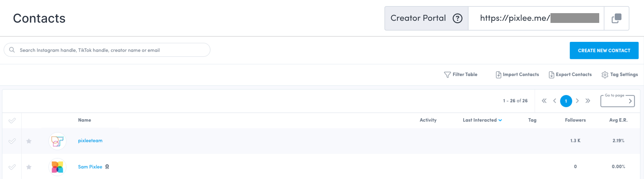This screenshot has height=179, width=644.
Task: Click the Sam Pixlee avatar thumbnail
Action: point(57,167)
